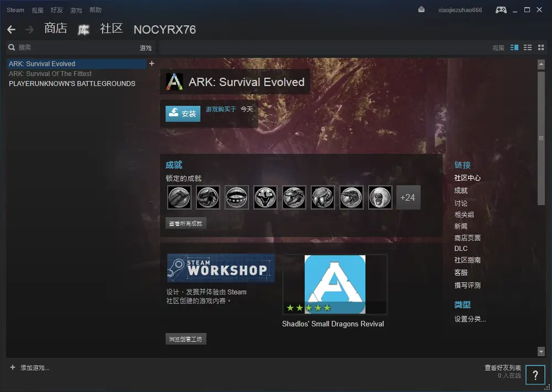Open the NOCYRX76 profile tab

pyautogui.click(x=164, y=30)
